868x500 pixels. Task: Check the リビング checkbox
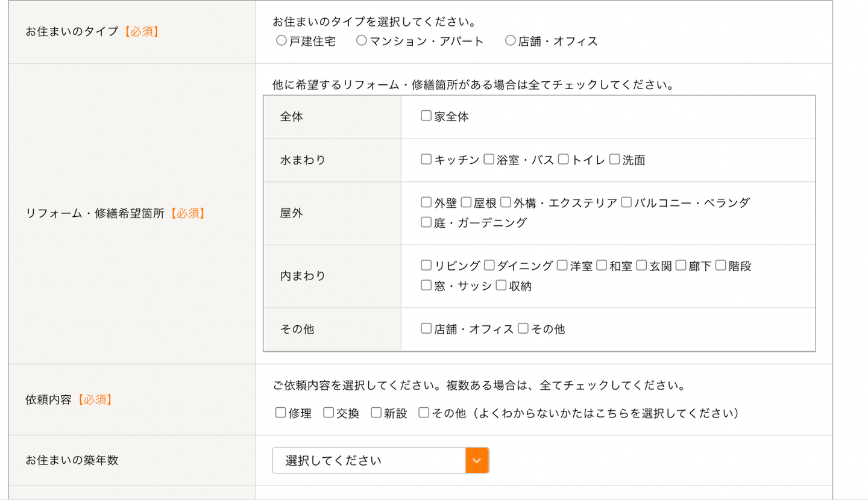(x=426, y=266)
